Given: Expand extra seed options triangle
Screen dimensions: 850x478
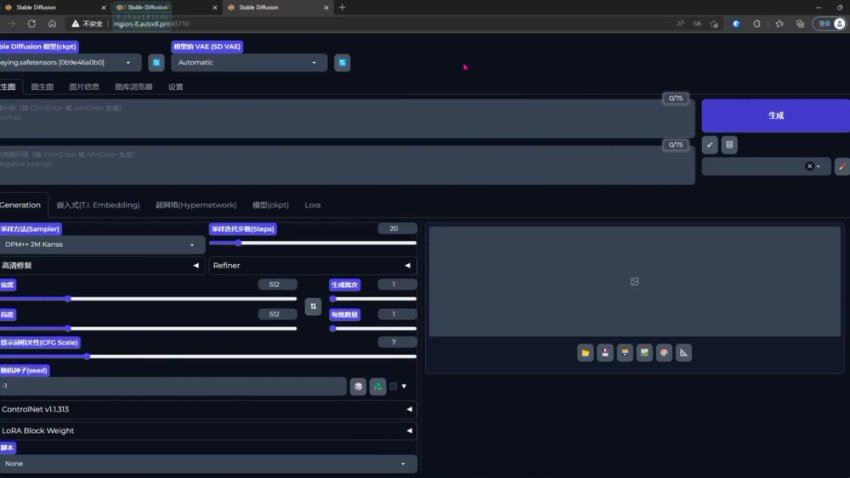Looking at the screenshot, I should pyautogui.click(x=404, y=386).
